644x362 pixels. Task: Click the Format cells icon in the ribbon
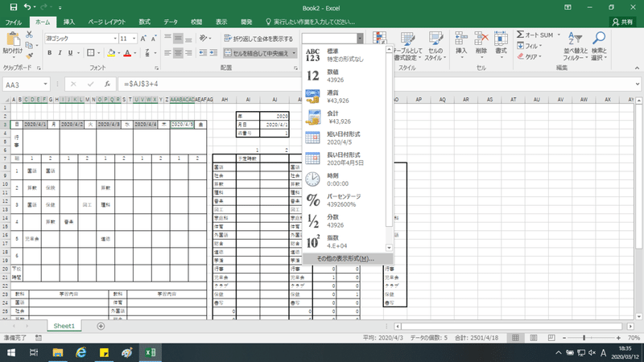(501, 39)
